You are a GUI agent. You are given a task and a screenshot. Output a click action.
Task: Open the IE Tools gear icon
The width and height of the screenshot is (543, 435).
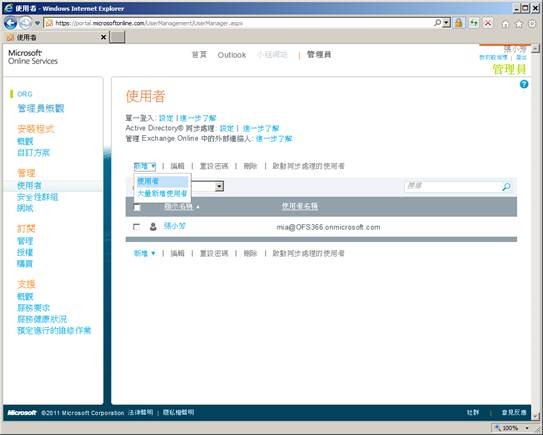tap(532, 24)
